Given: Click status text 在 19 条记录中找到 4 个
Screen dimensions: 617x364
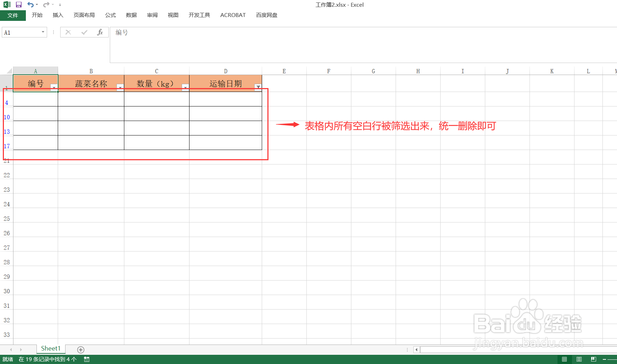Looking at the screenshot, I should pyautogui.click(x=47, y=359).
